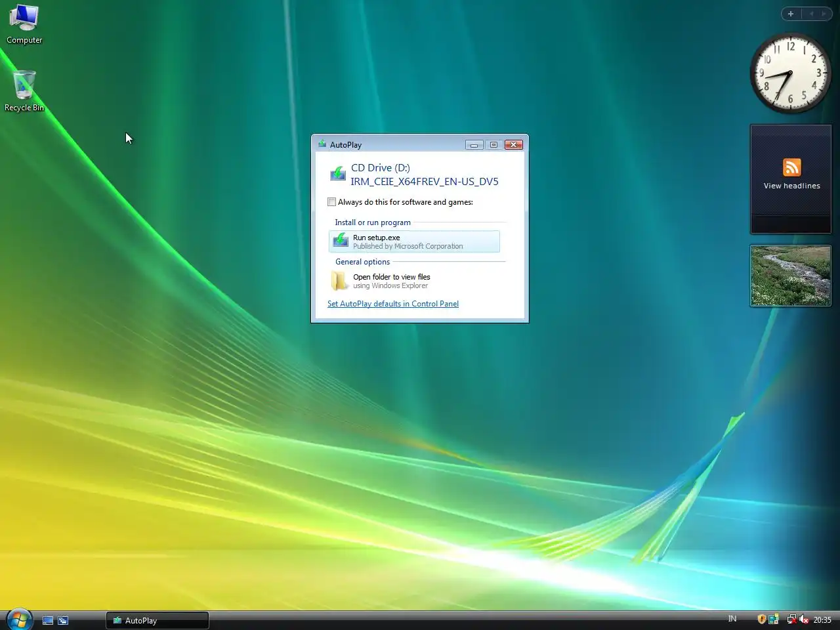Screen dimensions: 840x630
Task: Minimize the AutoPlay dialog
Action: click(474, 144)
